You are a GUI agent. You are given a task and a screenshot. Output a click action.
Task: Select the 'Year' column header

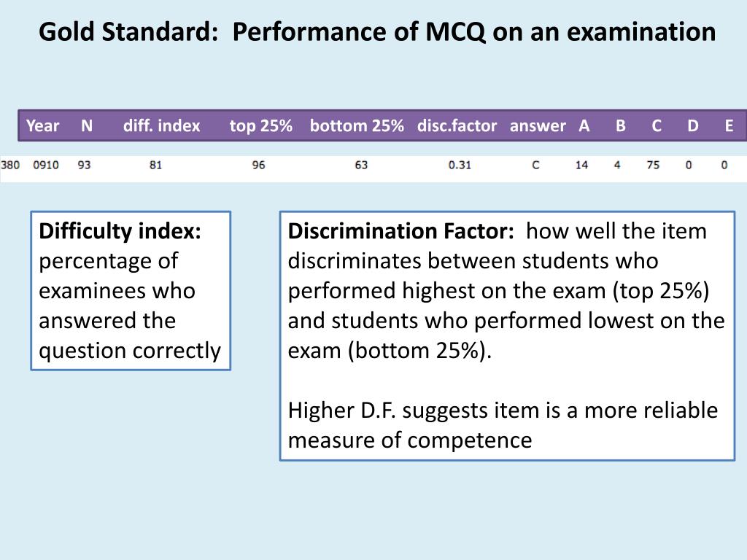[x=42, y=125]
